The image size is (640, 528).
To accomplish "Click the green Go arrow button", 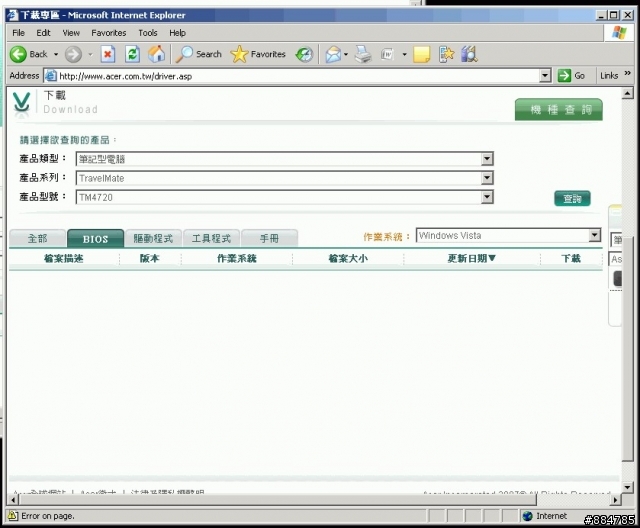I will [x=564, y=75].
